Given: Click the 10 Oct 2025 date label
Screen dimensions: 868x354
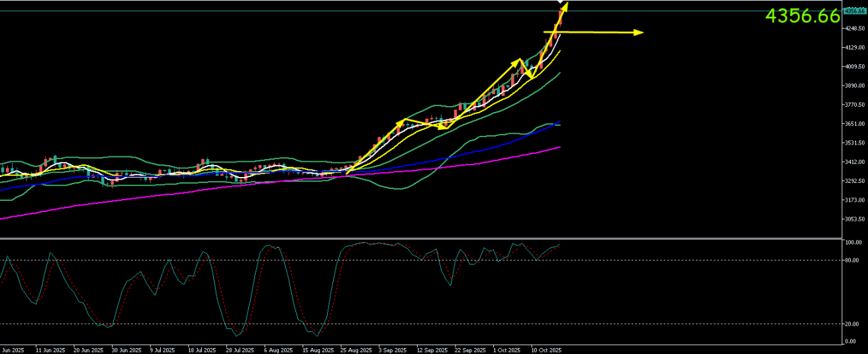Looking at the screenshot, I should click(546, 349).
